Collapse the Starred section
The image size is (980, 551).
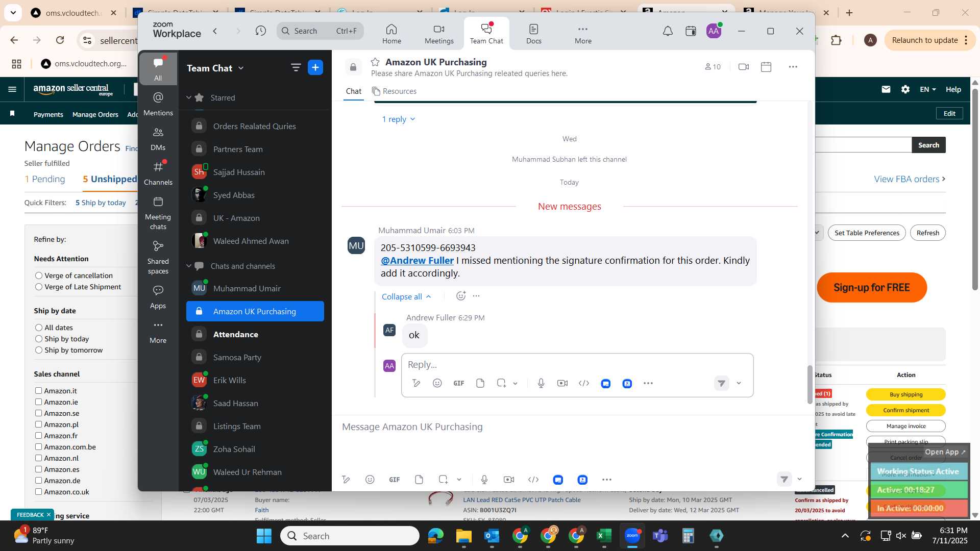[x=188, y=97]
